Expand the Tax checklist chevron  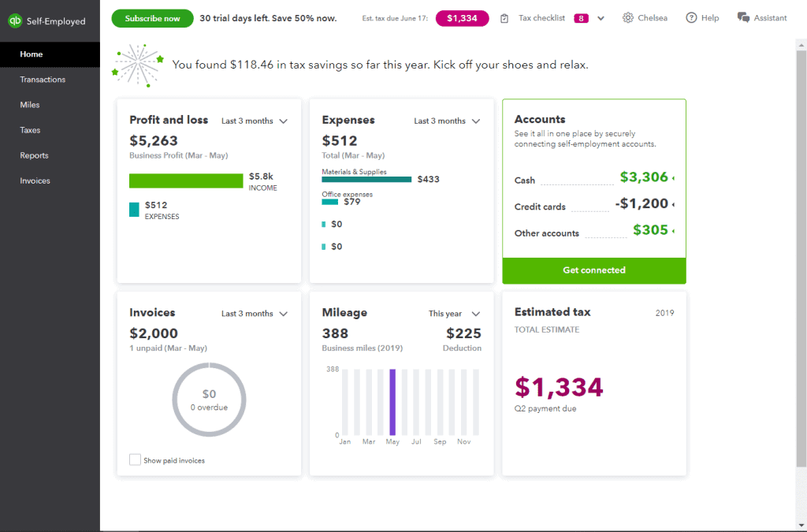601,17
